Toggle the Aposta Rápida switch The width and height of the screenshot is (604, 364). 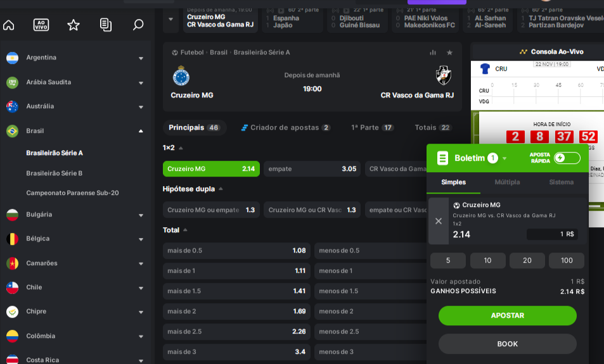pyautogui.click(x=567, y=158)
